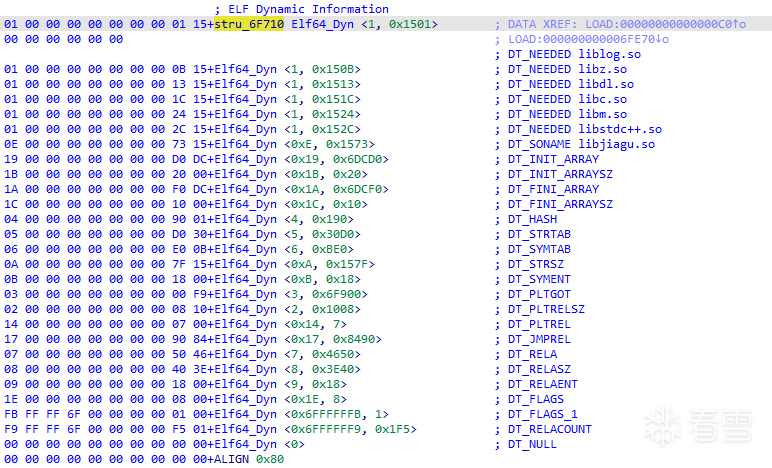772x468 pixels.
Task: Select the Elf64_Dyn <0x1E, 8> entry
Action: click(281, 400)
